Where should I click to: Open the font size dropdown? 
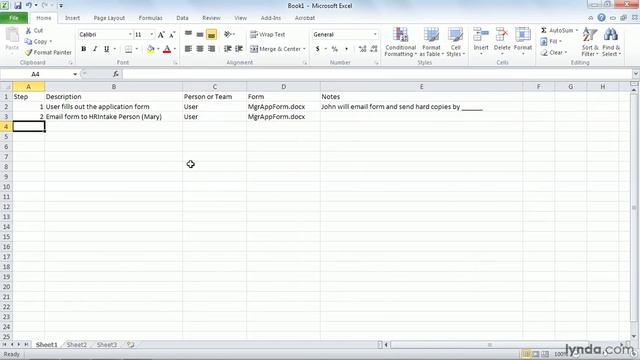[151, 35]
